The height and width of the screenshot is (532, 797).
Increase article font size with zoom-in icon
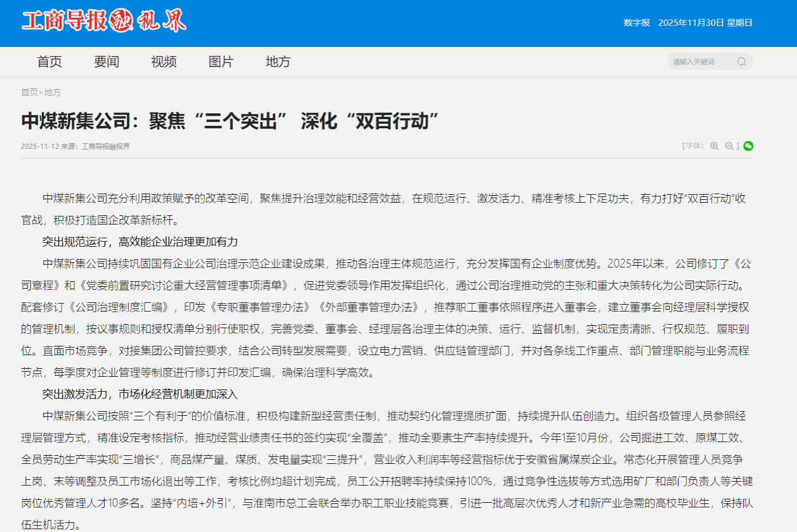pyautogui.click(x=714, y=146)
